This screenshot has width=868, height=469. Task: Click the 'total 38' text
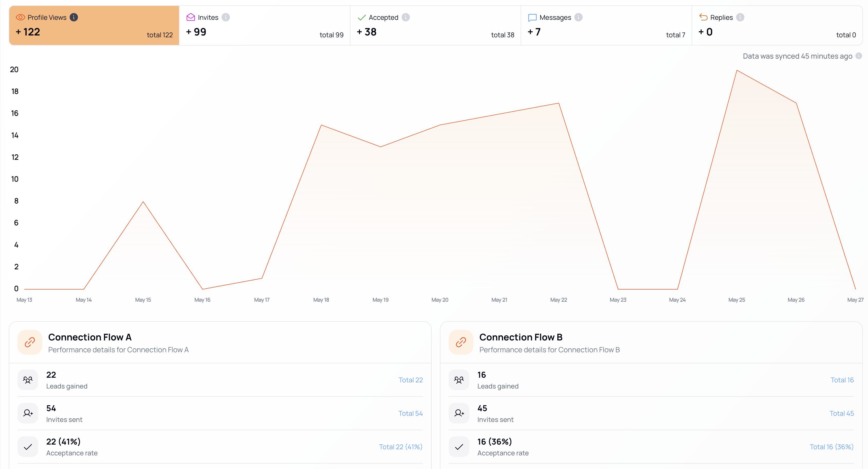503,35
